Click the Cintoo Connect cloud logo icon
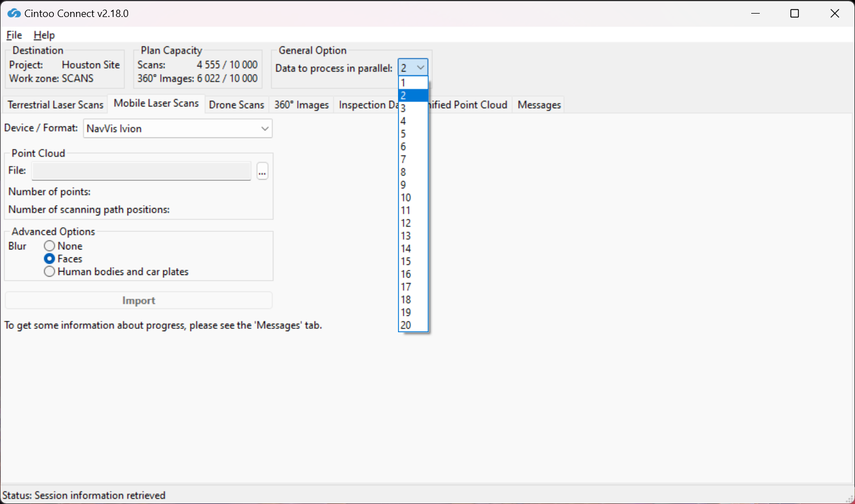Screen dimensions: 855x504 14,13
